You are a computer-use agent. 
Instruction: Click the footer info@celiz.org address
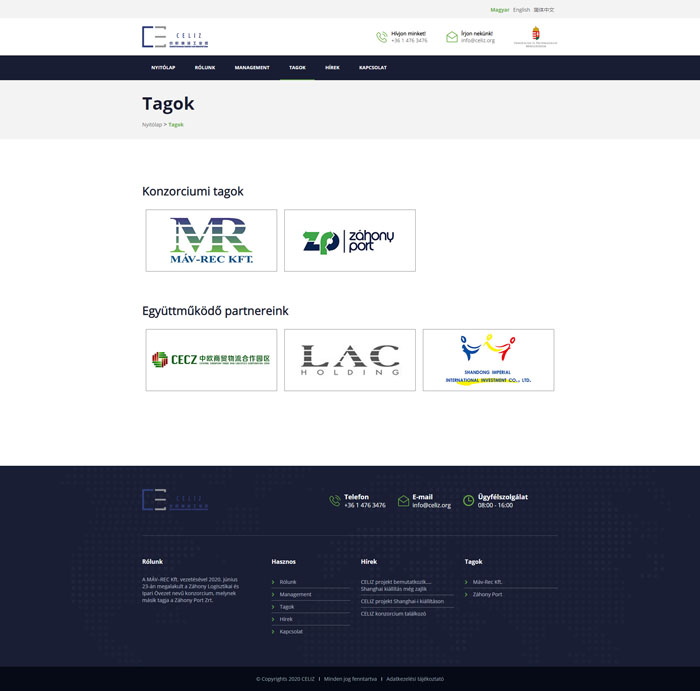tap(431, 505)
